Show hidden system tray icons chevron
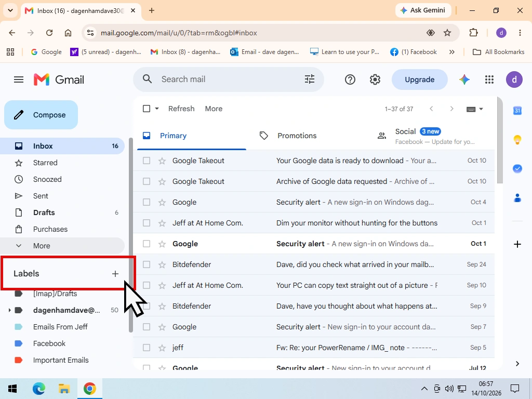The height and width of the screenshot is (399, 532). coord(424,389)
